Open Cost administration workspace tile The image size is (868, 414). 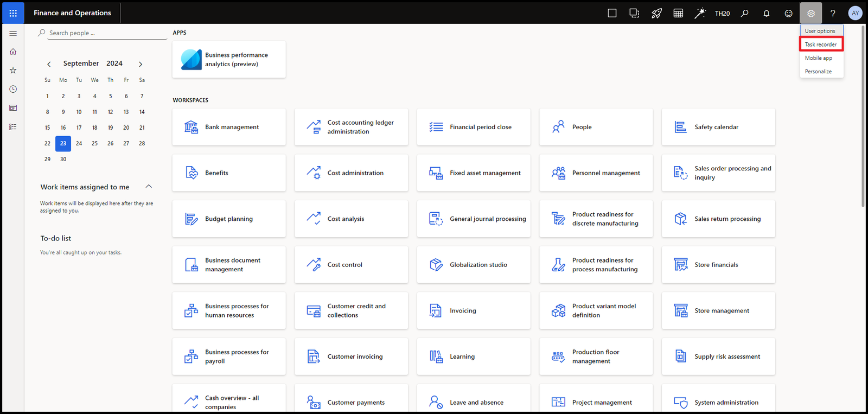tap(351, 173)
